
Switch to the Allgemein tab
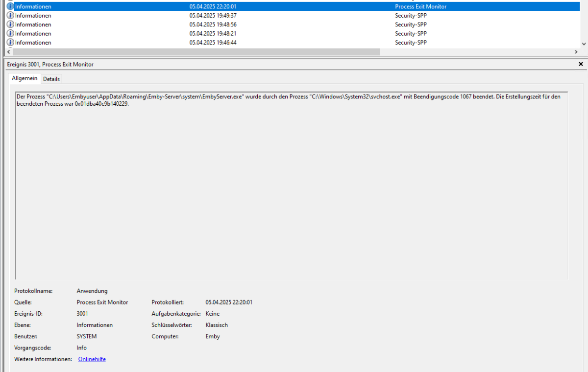coord(24,78)
